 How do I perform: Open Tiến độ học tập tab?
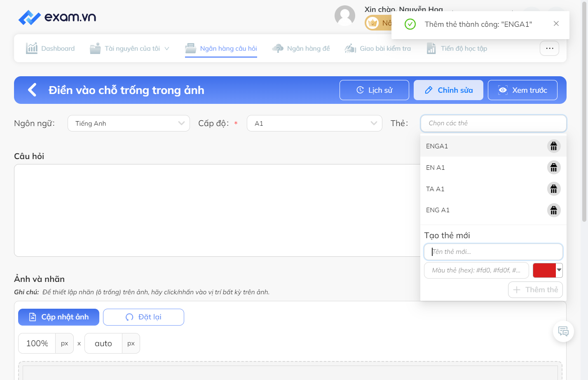click(x=457, y=48)
